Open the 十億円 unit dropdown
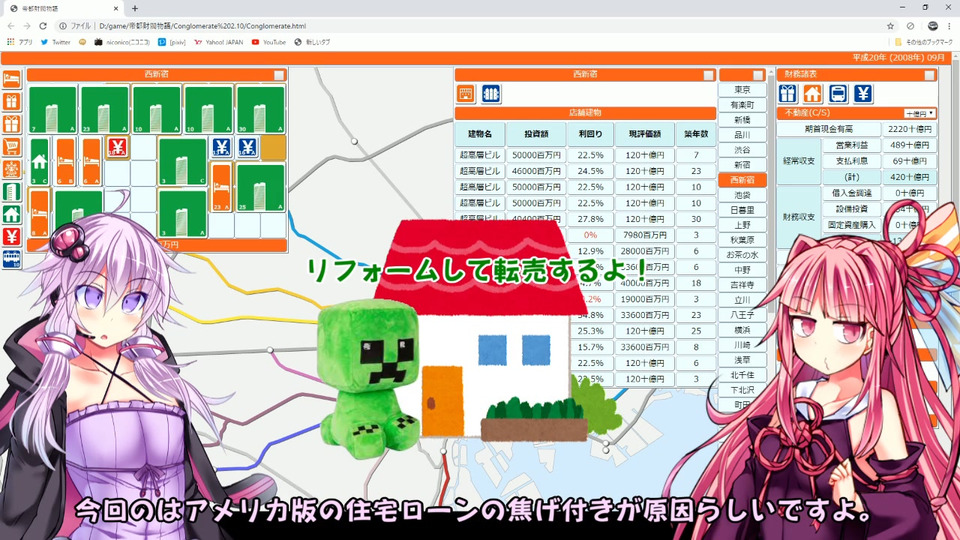 click(x=920, y=114)
